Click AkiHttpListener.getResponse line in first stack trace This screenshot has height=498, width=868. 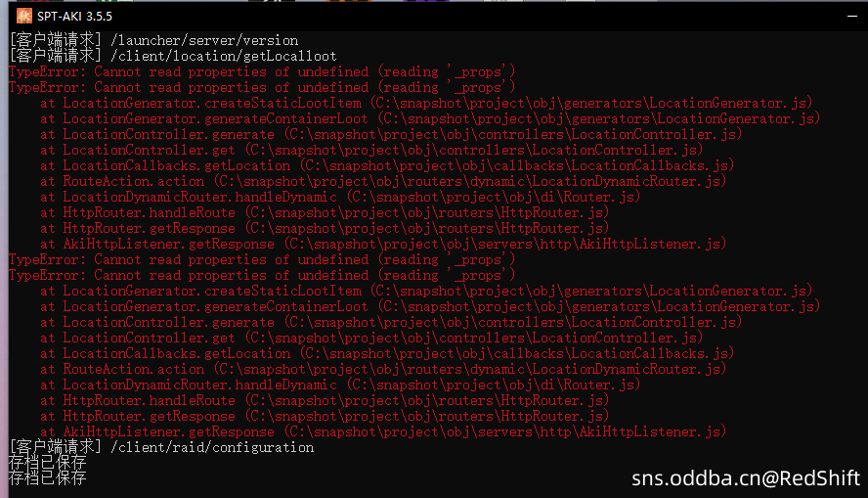[x=383, y=244]
